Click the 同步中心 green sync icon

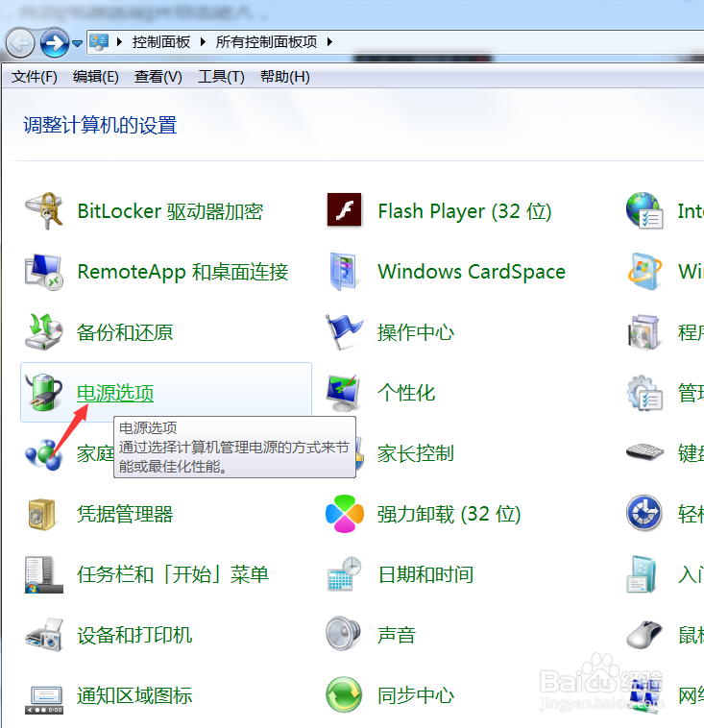344,694
